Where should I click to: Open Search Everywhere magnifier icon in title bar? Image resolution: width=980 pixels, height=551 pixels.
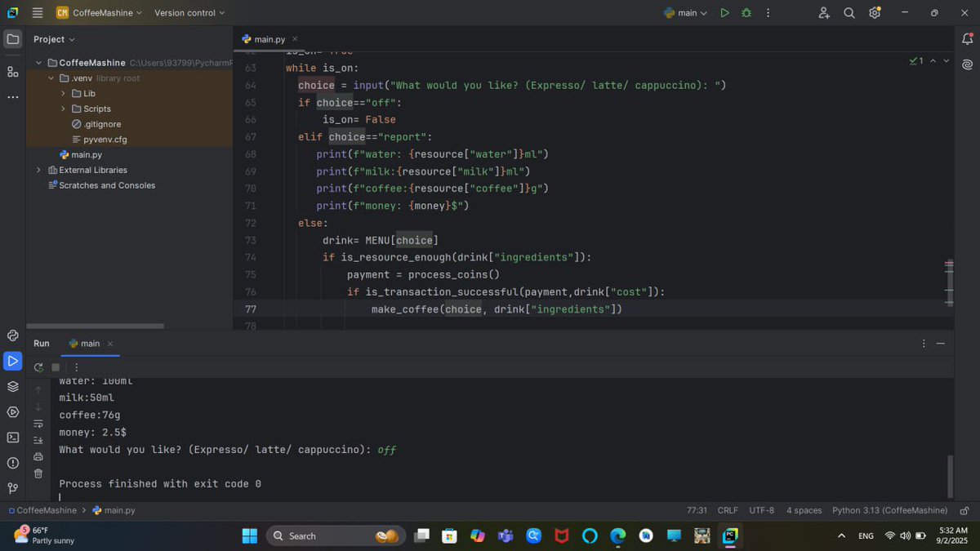pos(849,13)
